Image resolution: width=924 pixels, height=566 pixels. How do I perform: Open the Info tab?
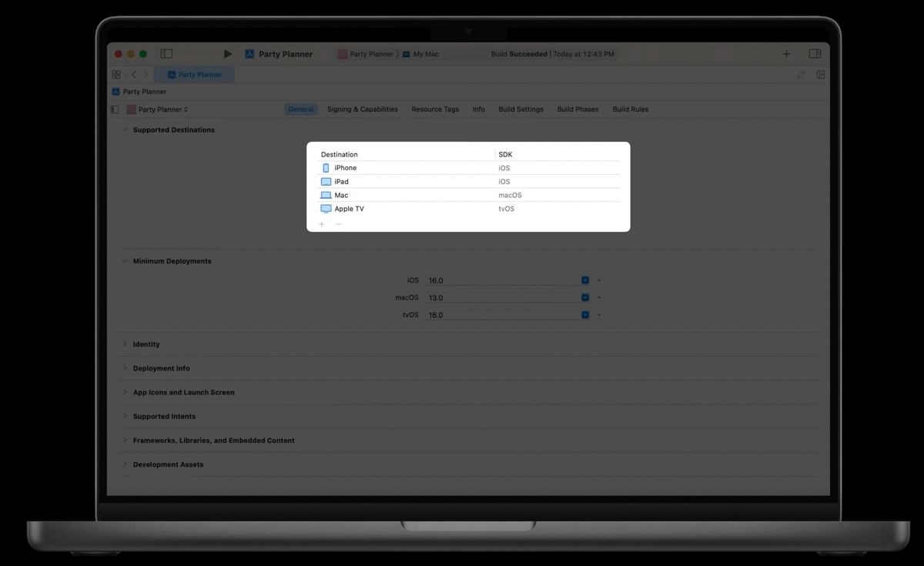(x=479, y=109)
